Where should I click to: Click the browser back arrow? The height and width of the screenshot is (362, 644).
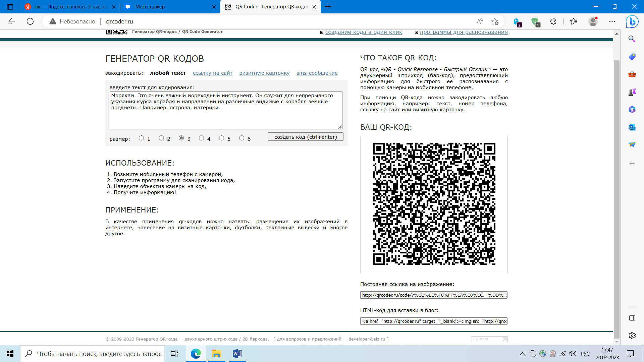(x=12, y=21)
